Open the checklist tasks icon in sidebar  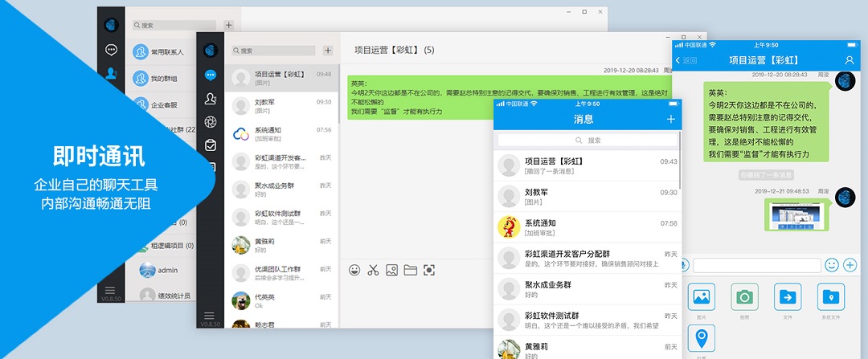pos(210,145)
